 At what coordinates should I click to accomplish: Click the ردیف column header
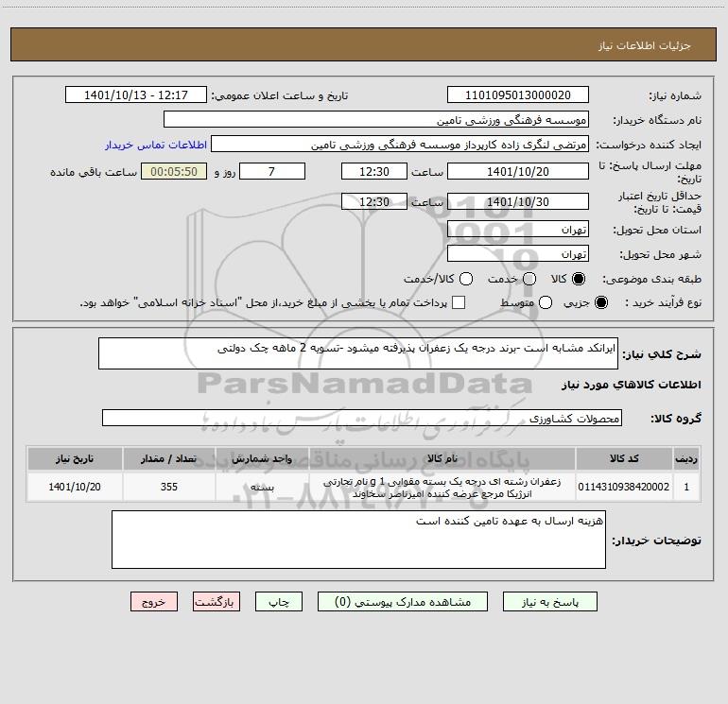pyautogui.click(x=686, y=458)
